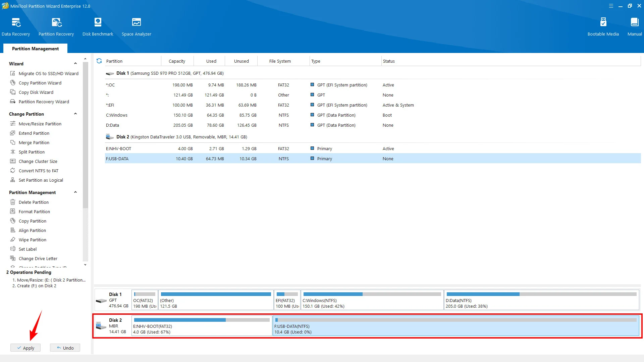Start Migrate OS to SSD/HD Wizard

(44, 73)
